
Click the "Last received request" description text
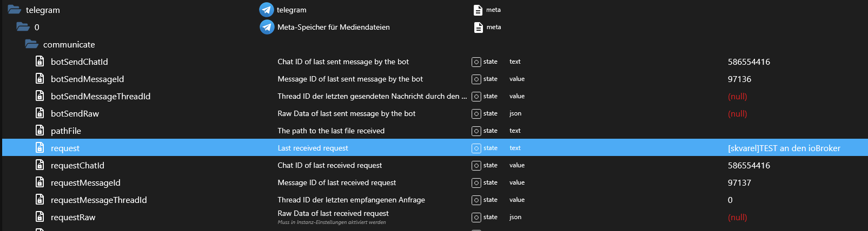[313, 148]
